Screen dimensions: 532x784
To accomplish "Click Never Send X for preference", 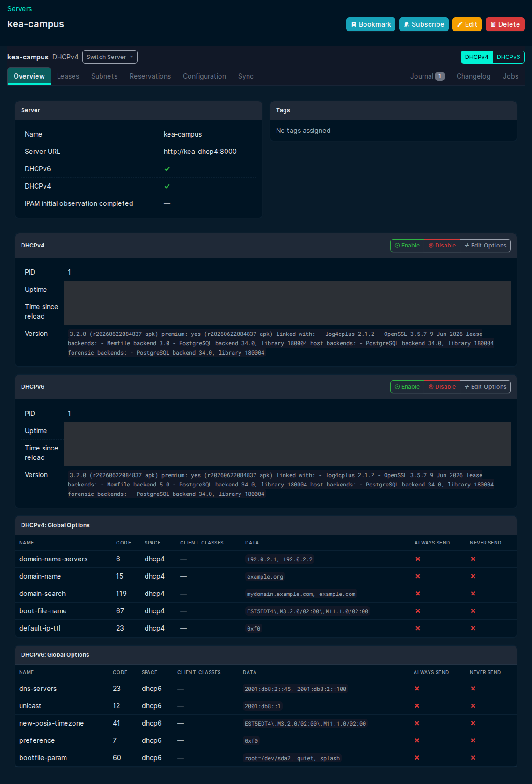I will coord(473,740).
